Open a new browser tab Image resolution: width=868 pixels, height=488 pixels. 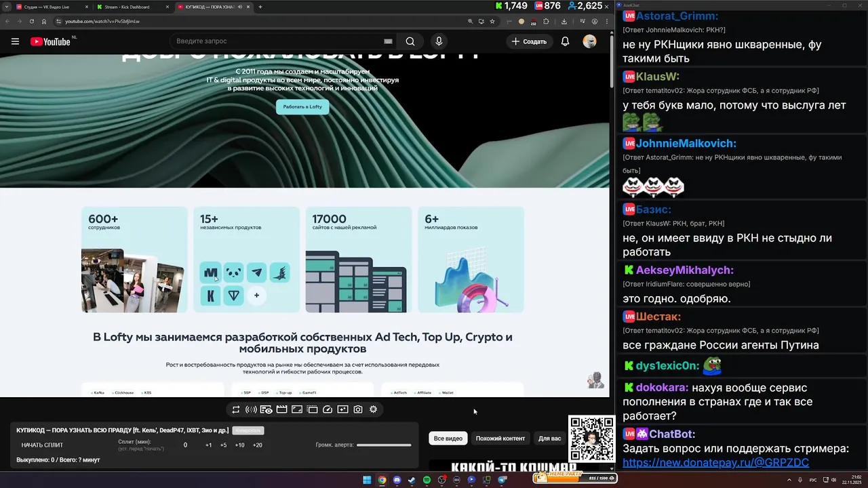point(260,7)
